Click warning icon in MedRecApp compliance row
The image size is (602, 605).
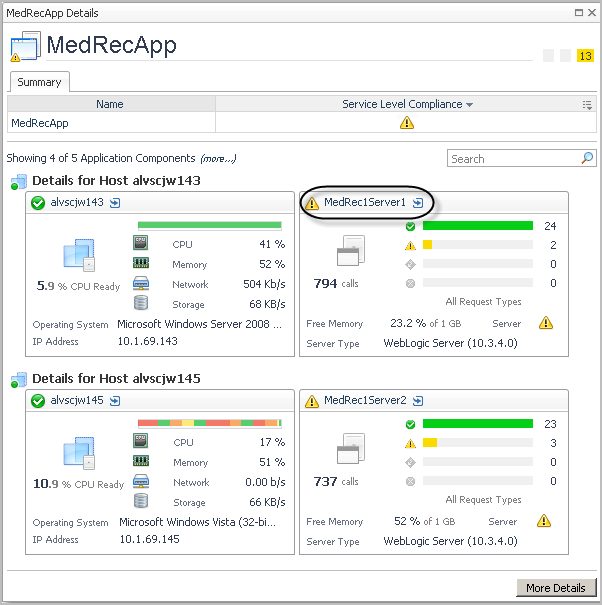[407, 123]
